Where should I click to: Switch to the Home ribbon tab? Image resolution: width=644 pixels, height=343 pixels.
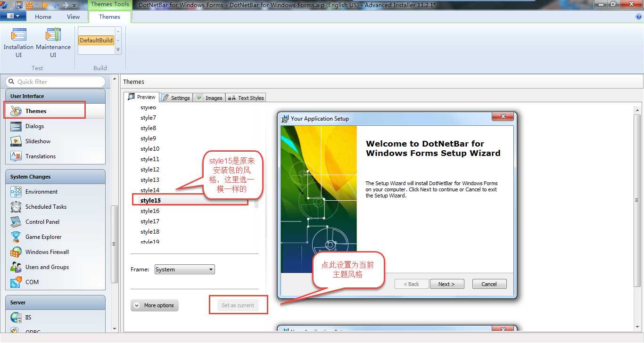point(43,16)
